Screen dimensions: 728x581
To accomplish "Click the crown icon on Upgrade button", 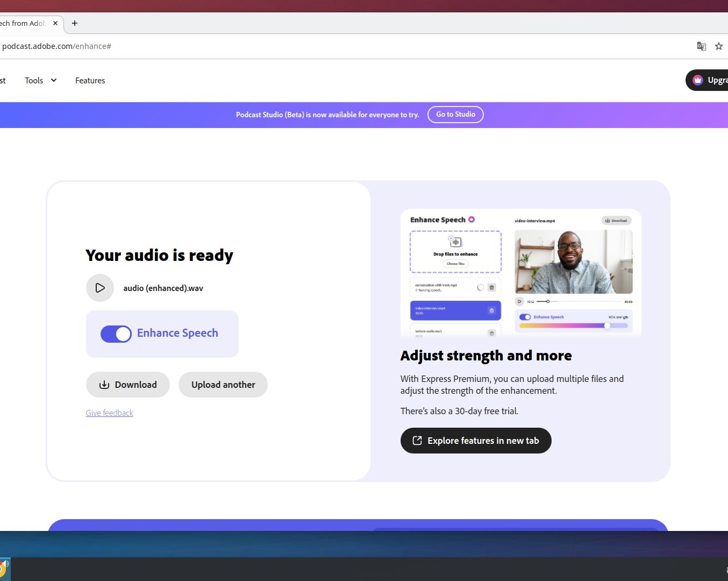I will pos(698,80).
